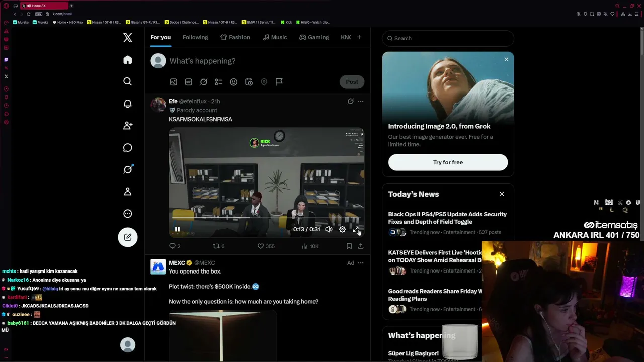Click the compose post round button
Screen dimensions: 644x362
click(128, 237)
